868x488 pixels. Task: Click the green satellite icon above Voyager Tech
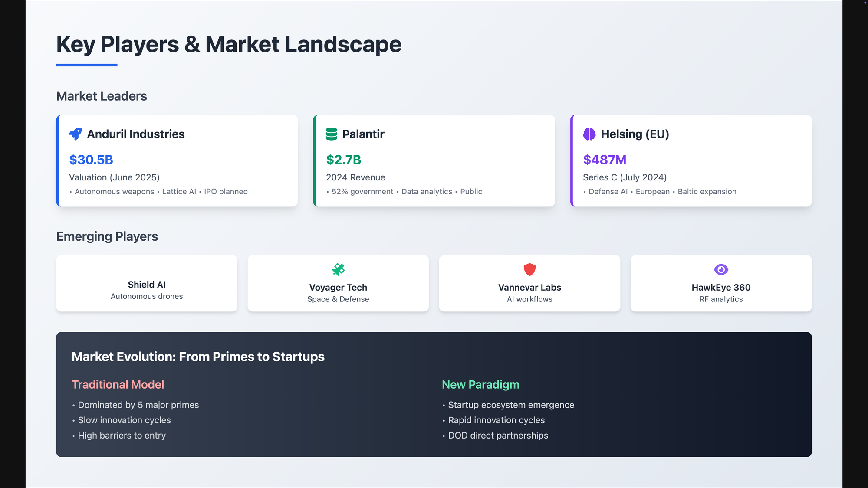(338, 269)
